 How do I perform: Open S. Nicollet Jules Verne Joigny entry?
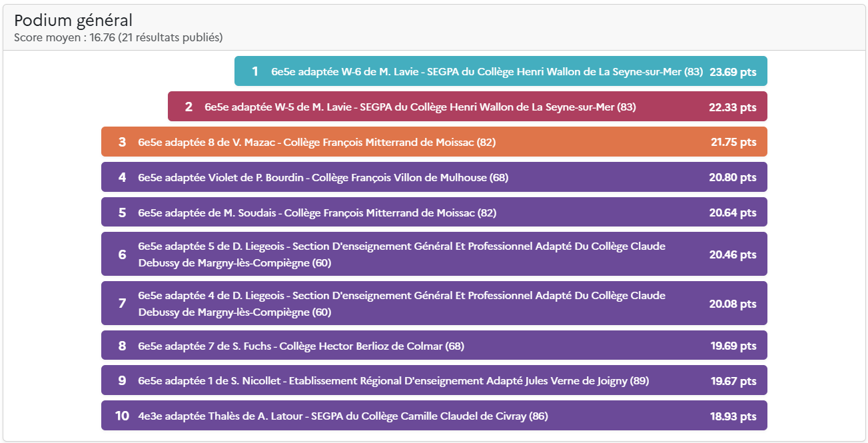pyautogui.click(x=393, y=381)
